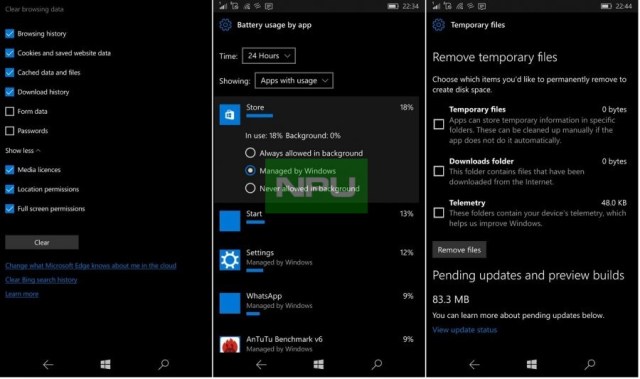640x379 pixels.
Task: Open the Showing Apps with usage dropdown
Action: pyautogui.click(x=294, y=81)
